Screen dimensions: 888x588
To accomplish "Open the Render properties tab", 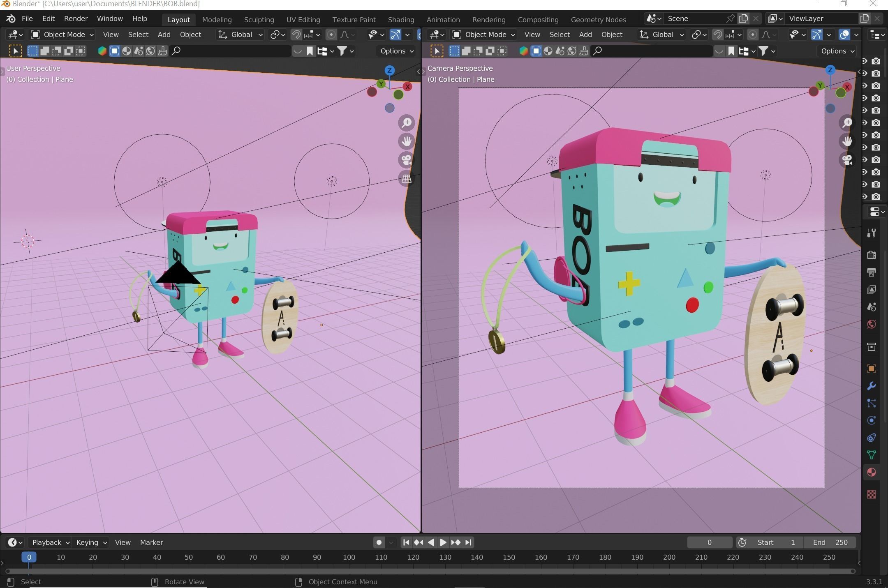I will [872, 255].
